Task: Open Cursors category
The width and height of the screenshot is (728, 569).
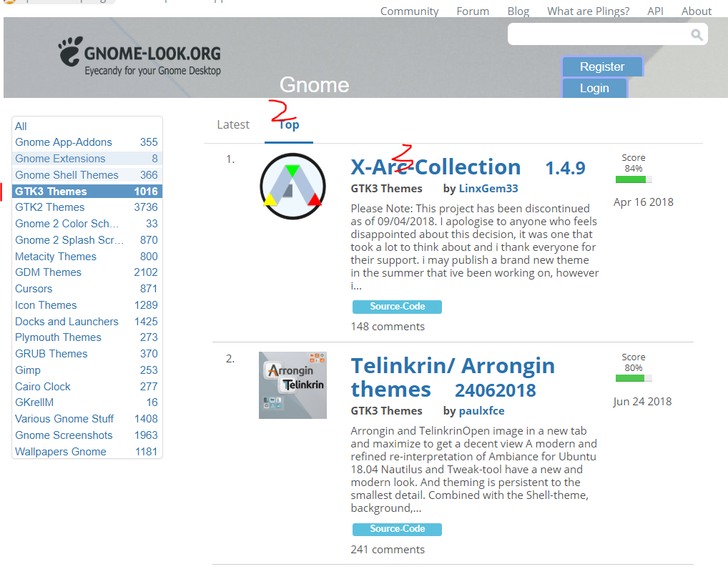Action: coord(87,289)
